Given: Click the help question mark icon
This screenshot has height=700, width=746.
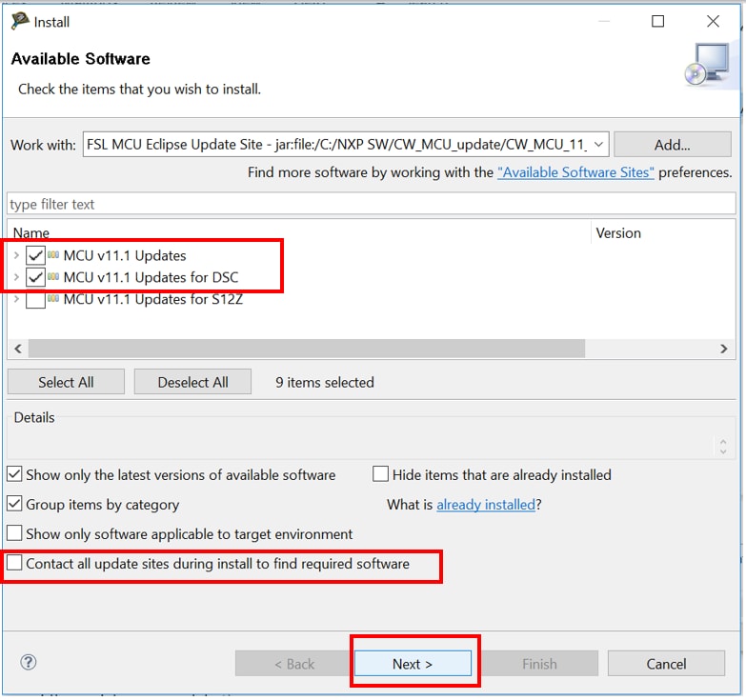Looking at the screenshot, I should [x=28, y=663].
